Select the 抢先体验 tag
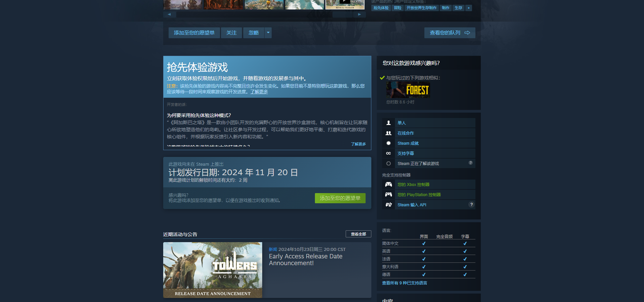 [x=381, y=8]
